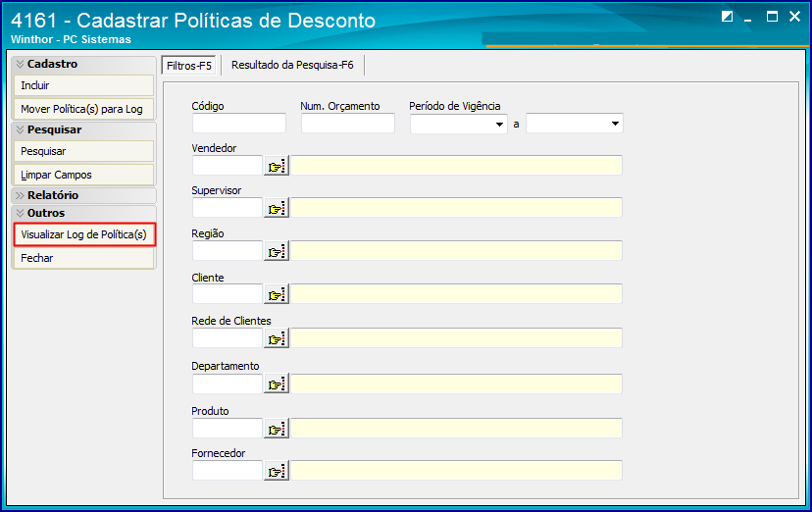Focus the Vendedor code input field
This screenshot has height=512, width=812.
pyautogui.click(x=228, y=166)
